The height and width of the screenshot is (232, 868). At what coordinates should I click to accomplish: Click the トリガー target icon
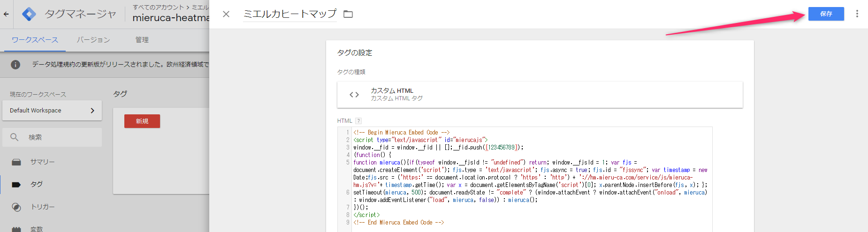tap(16, 207)
